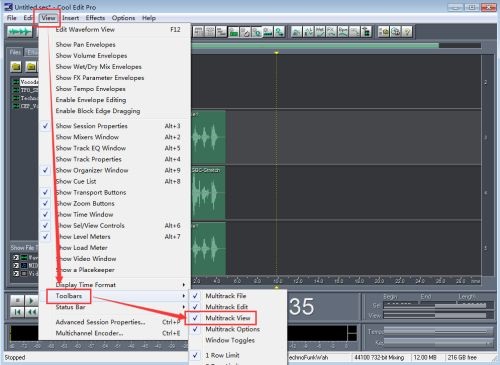
Task: Click the Wet mix toolbar icon
Action: 320,32
